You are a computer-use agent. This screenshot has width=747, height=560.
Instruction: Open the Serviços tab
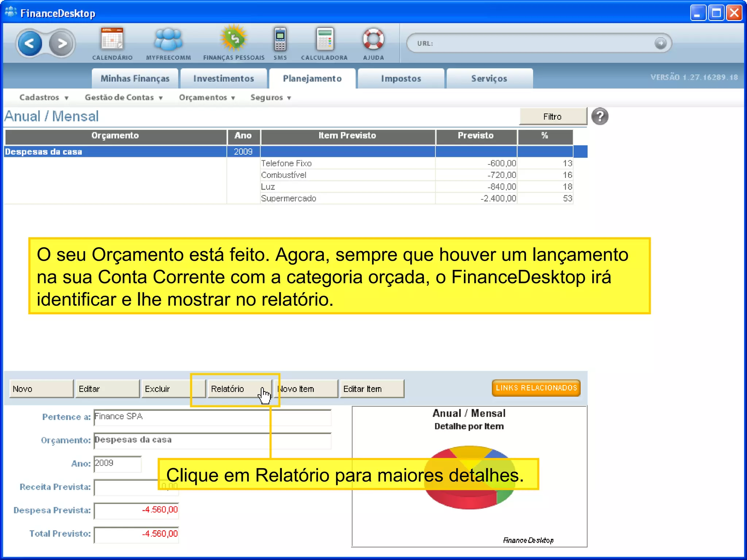pos(489,78)
